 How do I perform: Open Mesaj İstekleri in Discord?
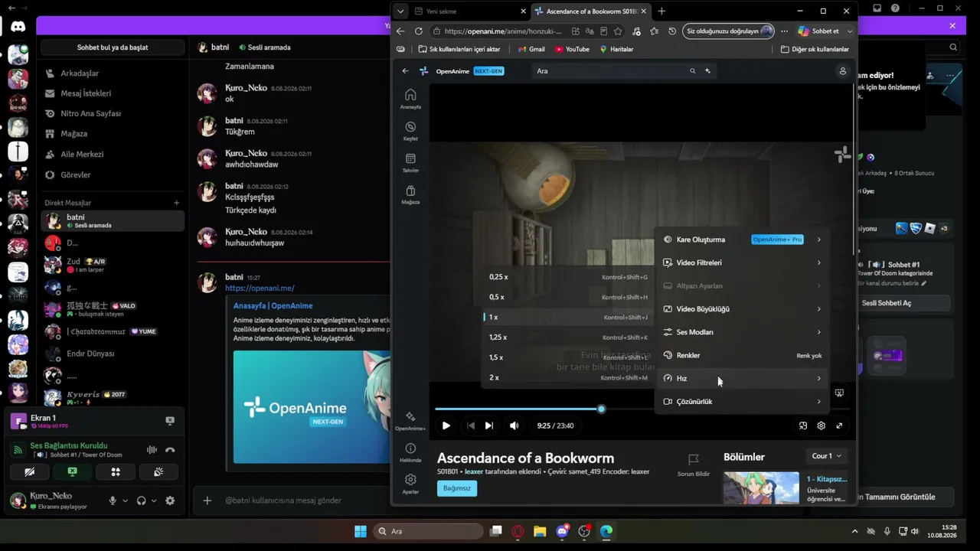coord(113,93)
